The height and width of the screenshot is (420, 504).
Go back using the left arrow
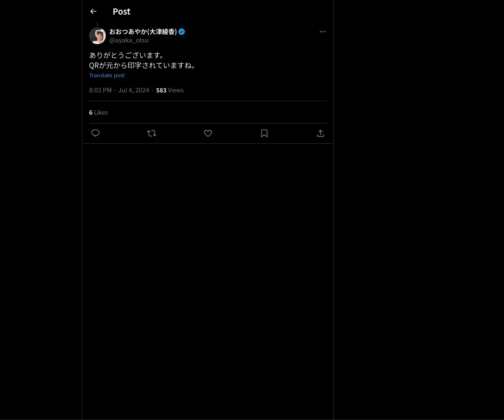tap(93, 12)
